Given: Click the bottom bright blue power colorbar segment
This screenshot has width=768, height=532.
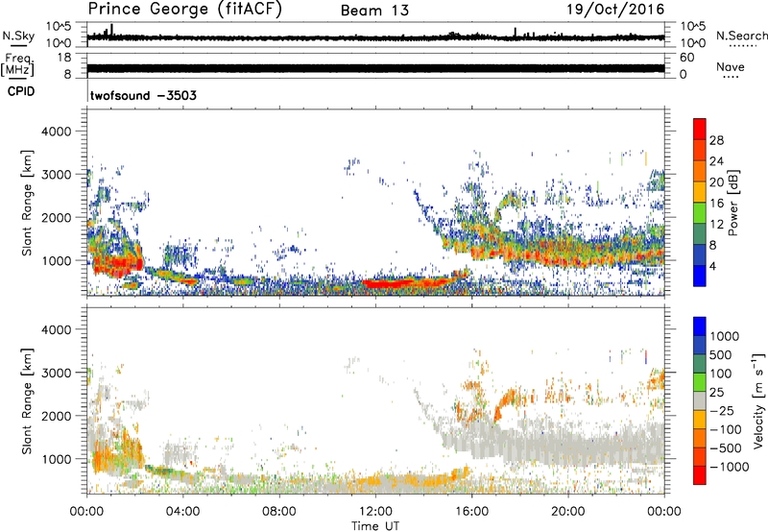Looking at the screenshot, I should (700, 277).
